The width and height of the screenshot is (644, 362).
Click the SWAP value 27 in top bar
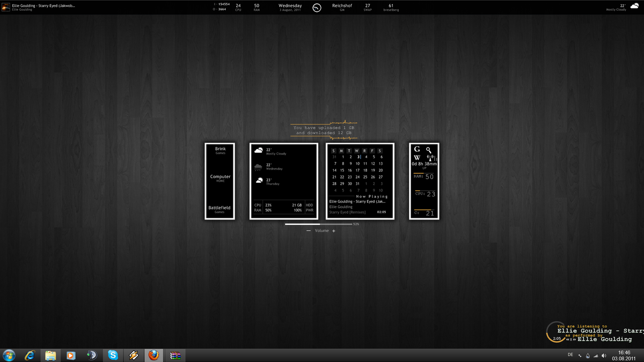pos(368,7)
